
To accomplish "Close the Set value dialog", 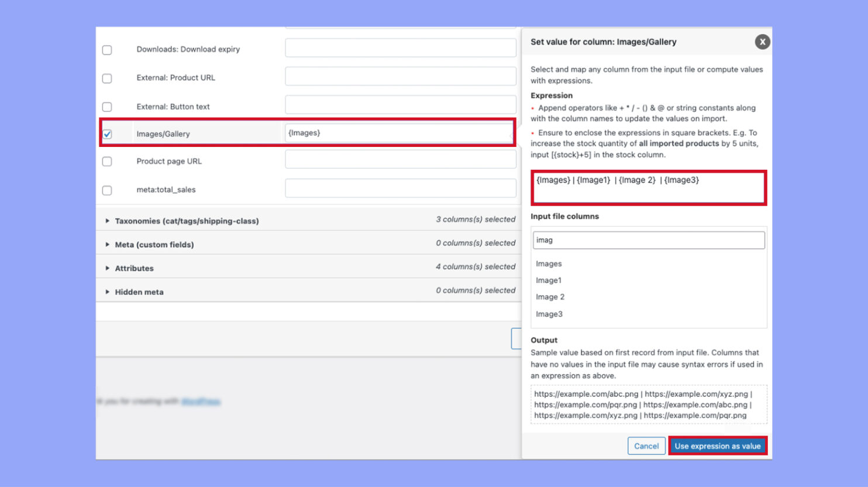I will [762, 42].
